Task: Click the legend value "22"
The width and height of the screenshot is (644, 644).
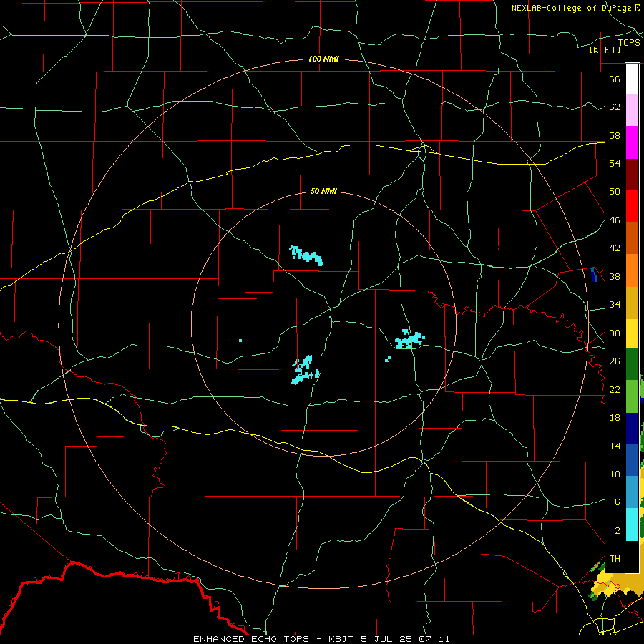Action: point(615,390)
